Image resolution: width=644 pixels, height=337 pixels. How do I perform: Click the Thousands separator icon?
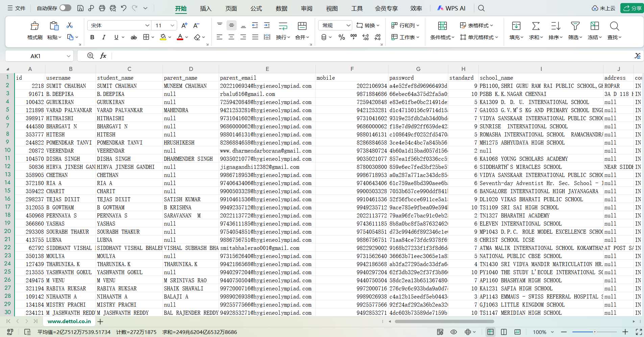tap(354, 37)
